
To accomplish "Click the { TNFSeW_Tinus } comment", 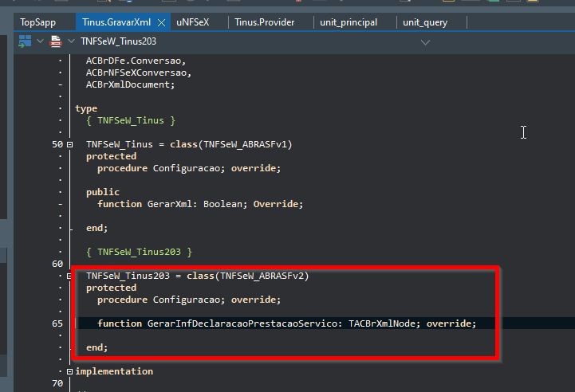I will (x=131, y=120).
